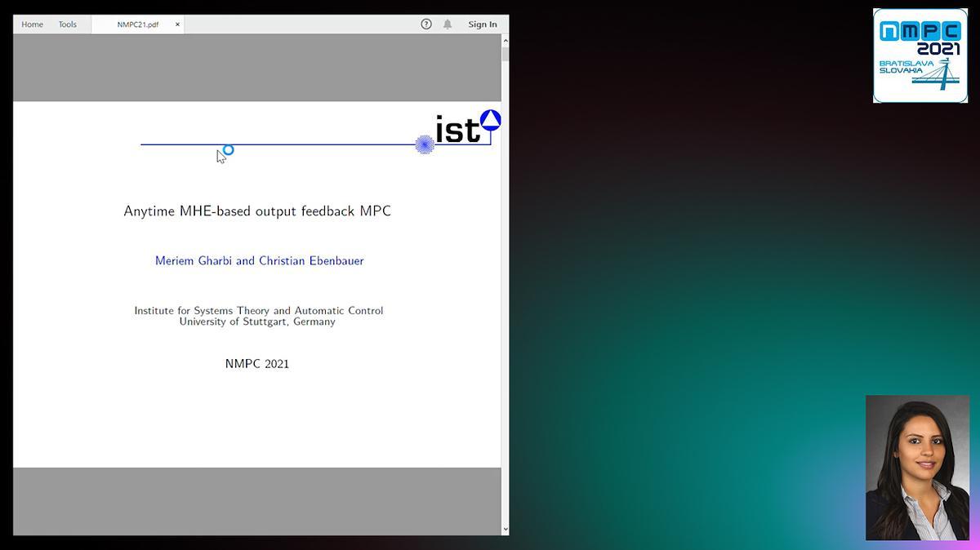Click the blue starburst on header line

(x=425, y=145)
